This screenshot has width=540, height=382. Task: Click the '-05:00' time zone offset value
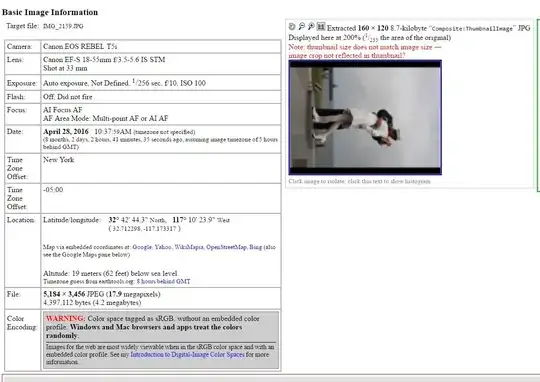pos(53,190)
